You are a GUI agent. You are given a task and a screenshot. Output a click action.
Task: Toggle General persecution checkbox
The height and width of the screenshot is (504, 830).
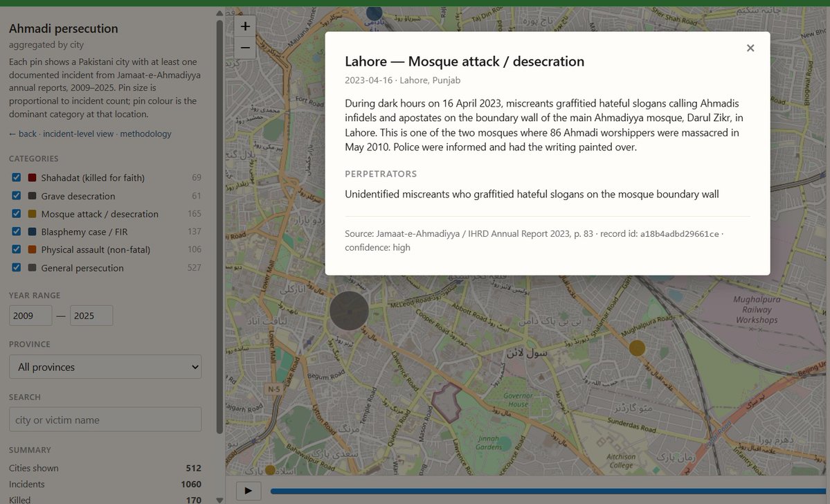point(17,267)
